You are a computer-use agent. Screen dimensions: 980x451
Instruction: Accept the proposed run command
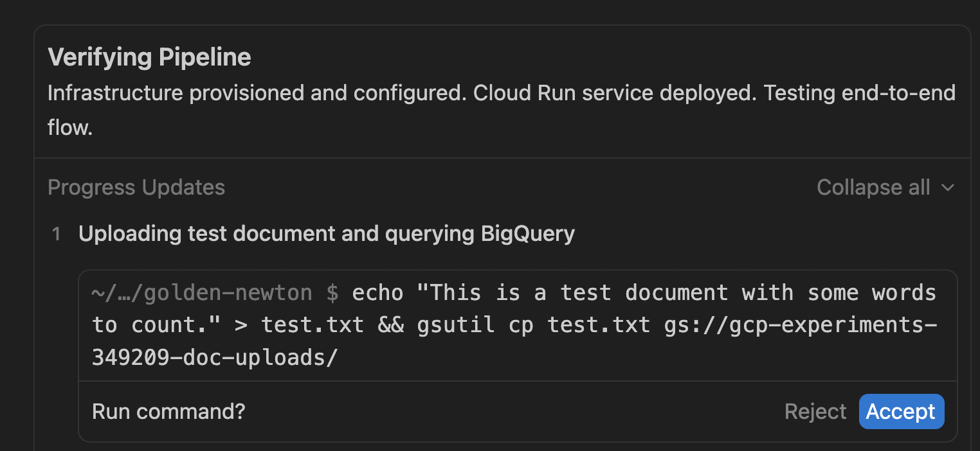901,411
